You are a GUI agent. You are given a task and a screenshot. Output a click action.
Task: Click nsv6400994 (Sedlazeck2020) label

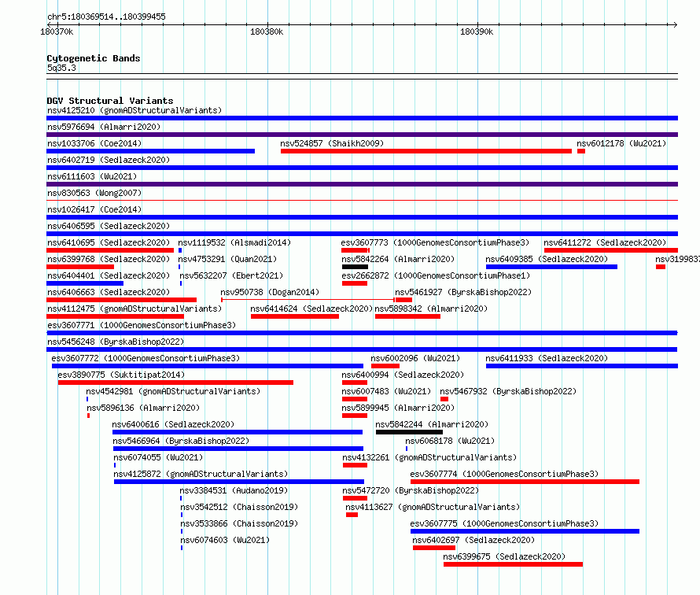[403, 375]
